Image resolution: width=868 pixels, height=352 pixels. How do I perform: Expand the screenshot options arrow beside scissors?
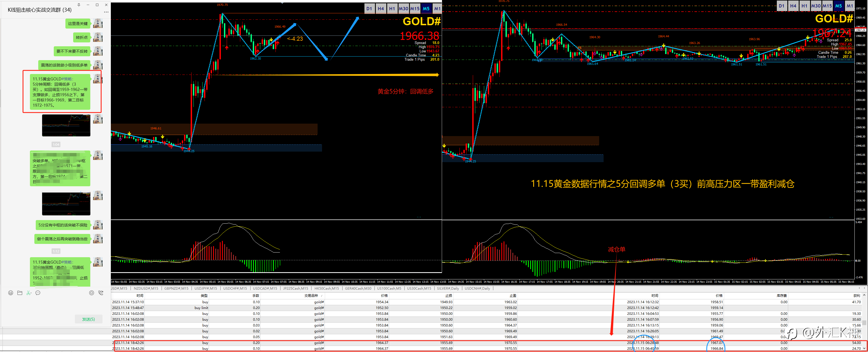click(x=32, y=293)
